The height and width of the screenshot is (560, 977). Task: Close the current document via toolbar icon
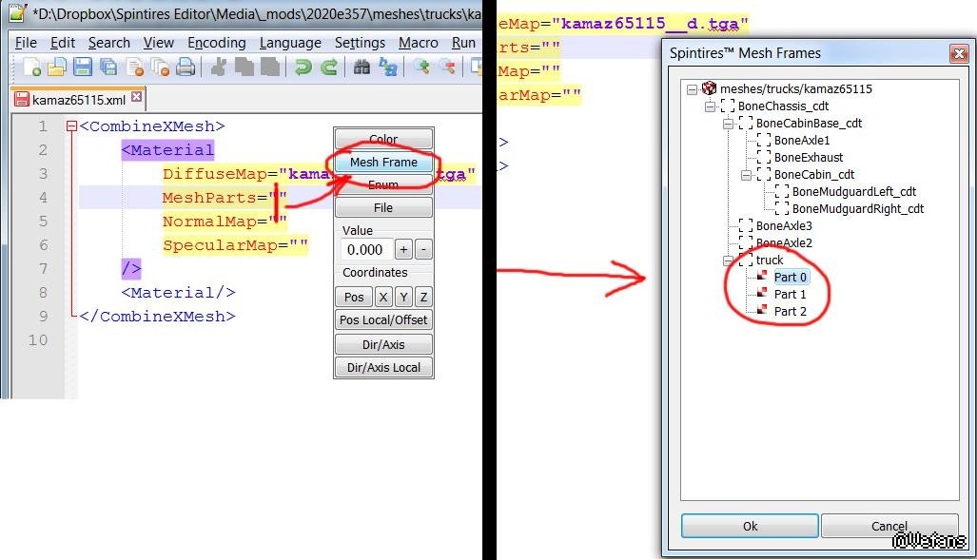134,67
